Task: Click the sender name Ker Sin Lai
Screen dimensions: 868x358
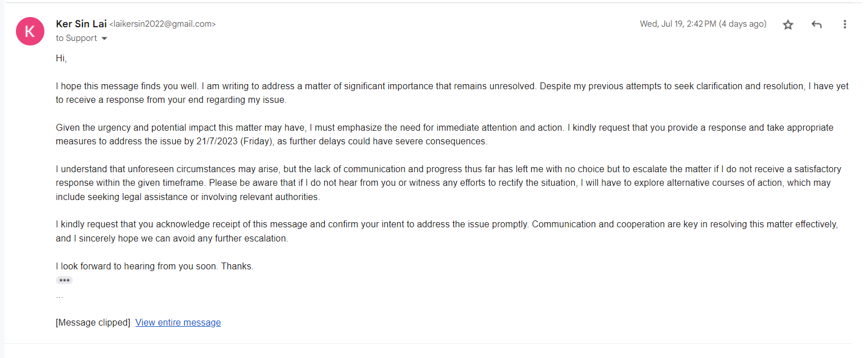Action: tap(81, 24)
